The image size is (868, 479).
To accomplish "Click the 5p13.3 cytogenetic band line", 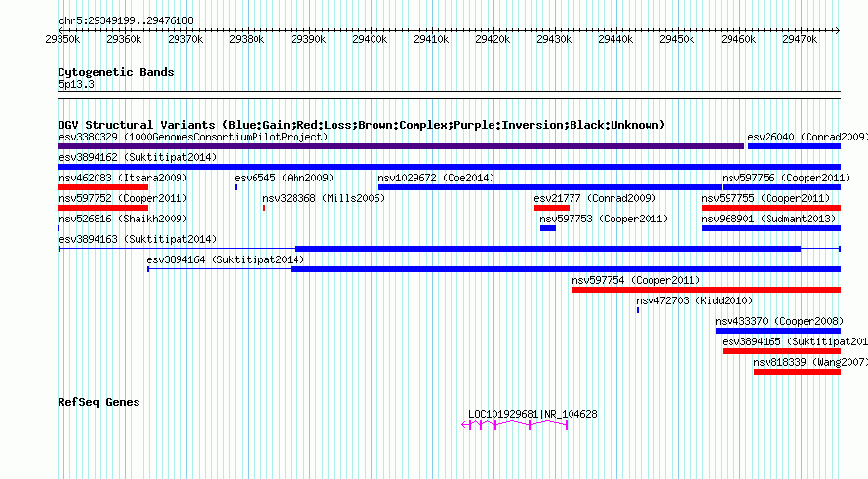I will point(449,95).
